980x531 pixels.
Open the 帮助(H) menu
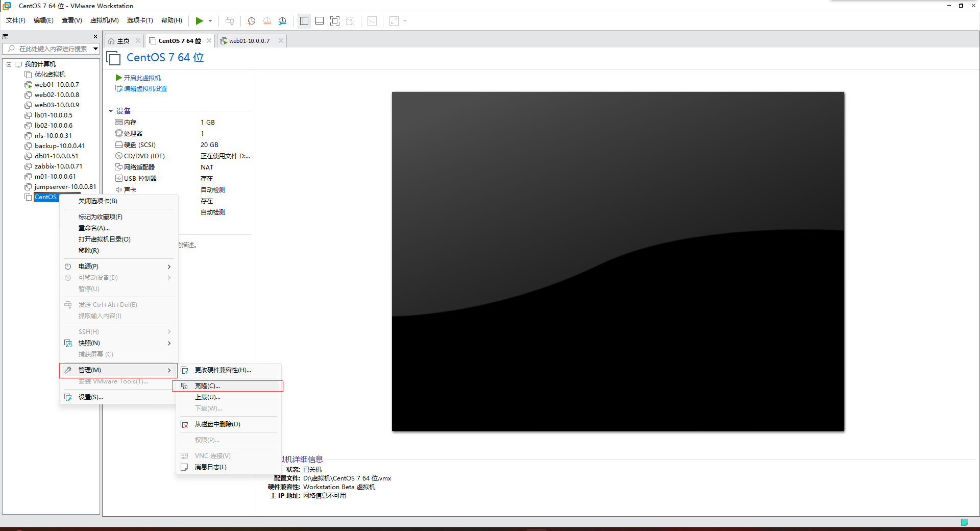point(171,20)
